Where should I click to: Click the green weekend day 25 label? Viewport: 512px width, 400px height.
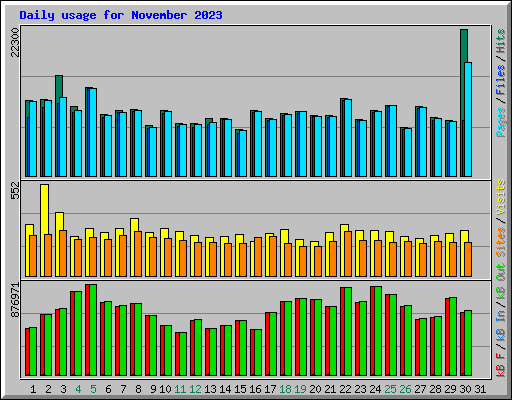[x=390, y=389]
